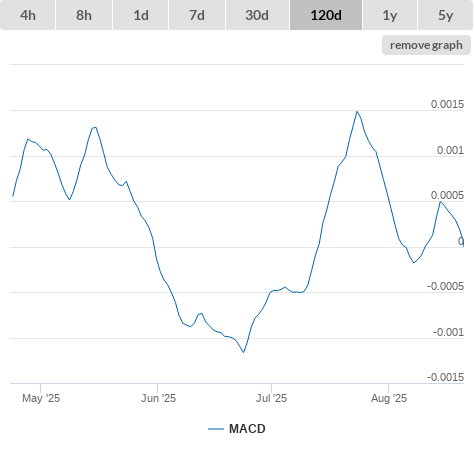474x455 pixels.
Task: Click the lowest MACD trough in late June
Action: pos(244,352)
